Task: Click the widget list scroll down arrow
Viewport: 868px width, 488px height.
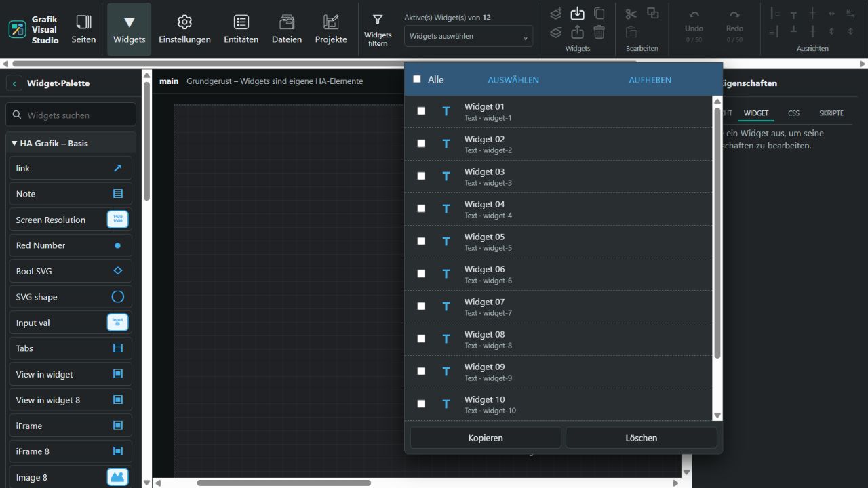Action: tap(717, 415)
